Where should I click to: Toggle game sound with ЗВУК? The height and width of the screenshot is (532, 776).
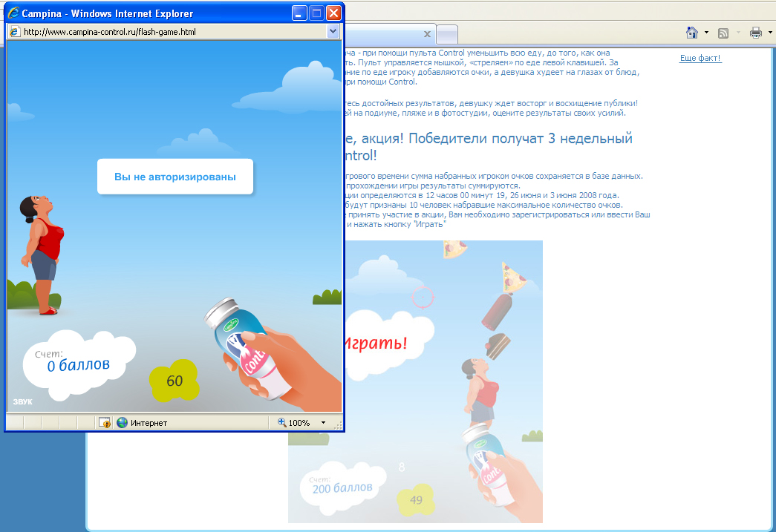pyautogui.click(x=23, y=402)
